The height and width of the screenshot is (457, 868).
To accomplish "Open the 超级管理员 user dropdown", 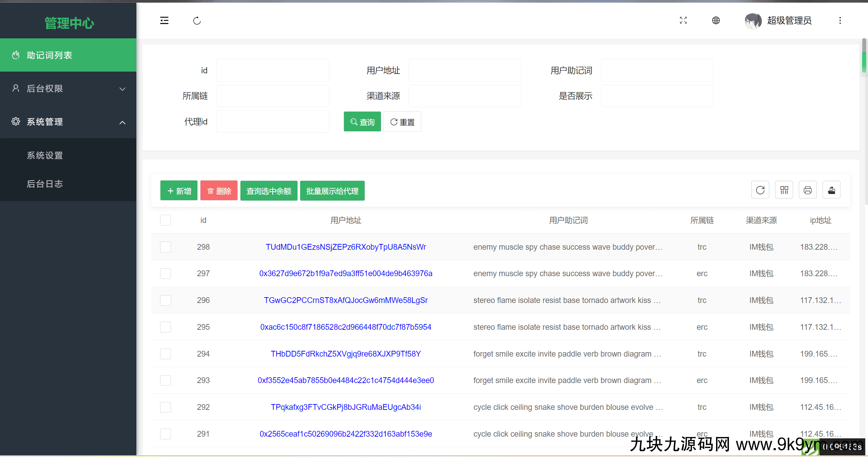I will (x=789, y=20).
